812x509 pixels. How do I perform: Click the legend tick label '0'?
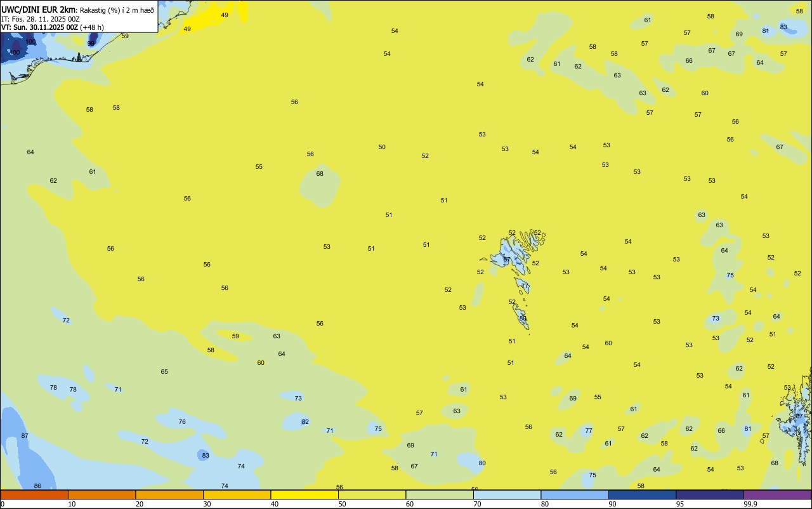[3, 504]
